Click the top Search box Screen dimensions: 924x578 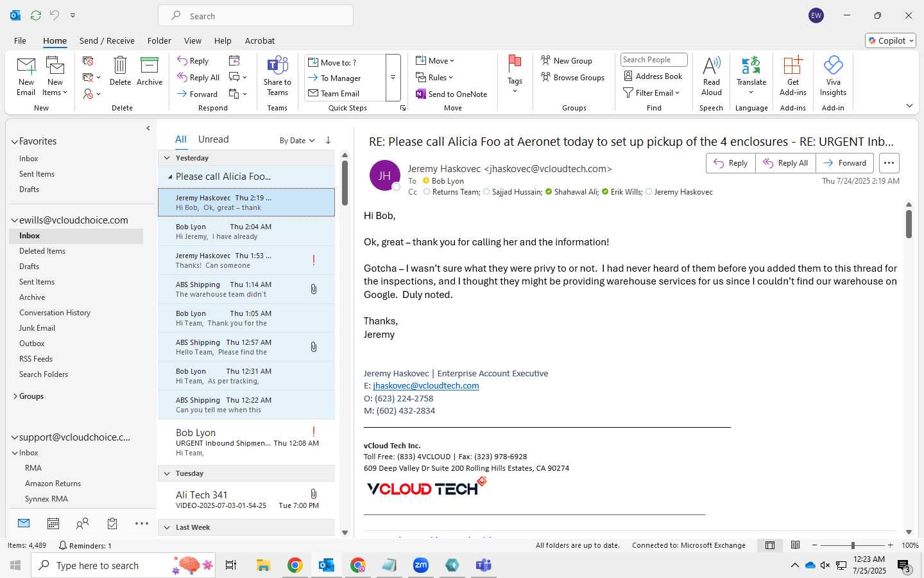[255, 15]
